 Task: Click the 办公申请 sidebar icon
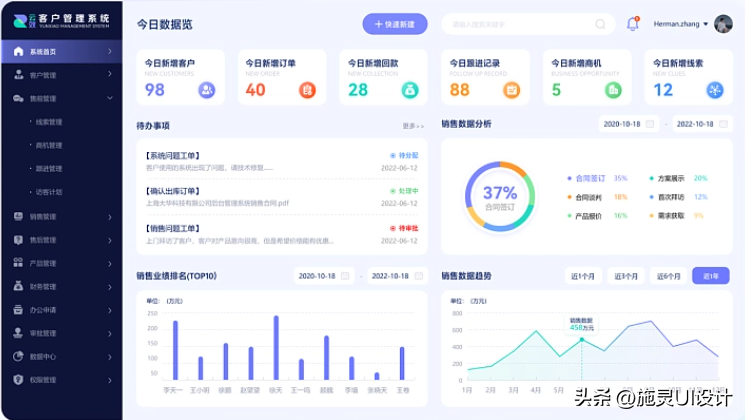pos(18,310)
